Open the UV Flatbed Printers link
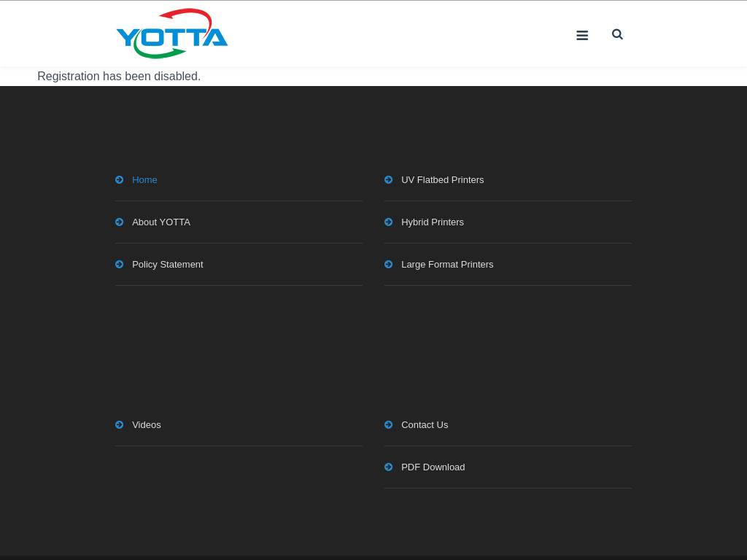 point(443,180)
